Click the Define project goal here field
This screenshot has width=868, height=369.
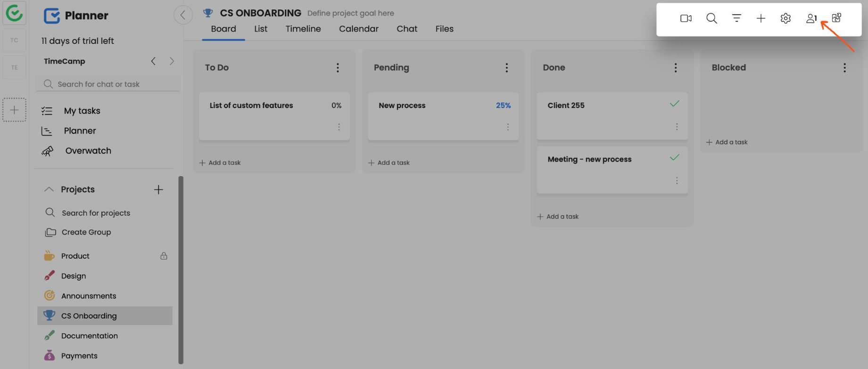pyautogui.click(x=350, y=13)
